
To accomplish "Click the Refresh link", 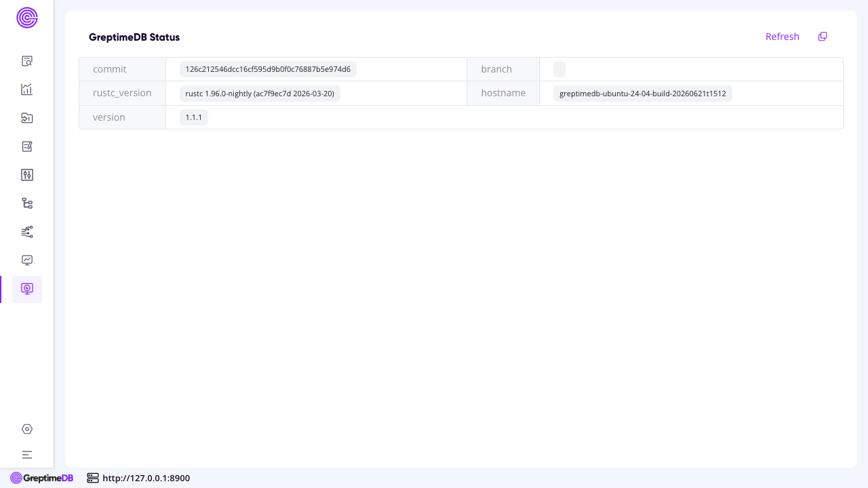I will click(783, 37).
